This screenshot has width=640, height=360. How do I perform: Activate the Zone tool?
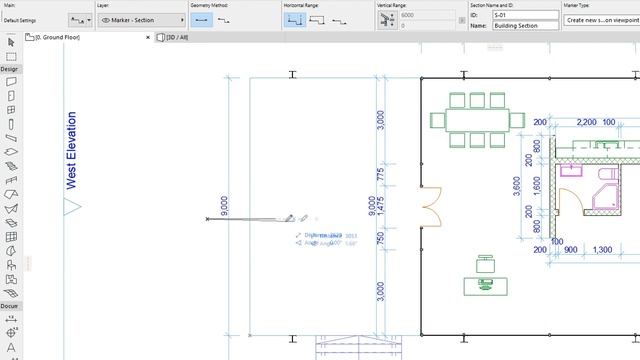[x=11, y=279]
